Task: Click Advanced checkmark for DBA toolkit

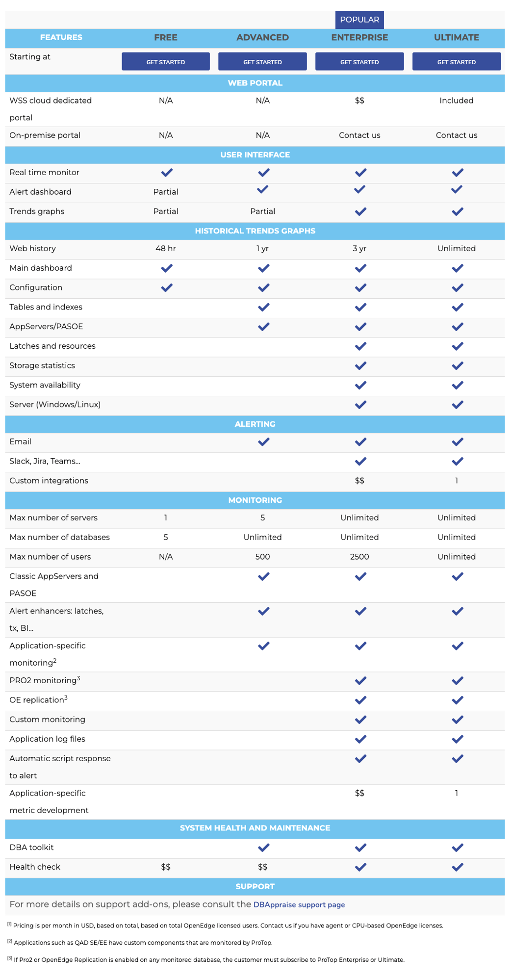Action: click(x=263, y=848)
